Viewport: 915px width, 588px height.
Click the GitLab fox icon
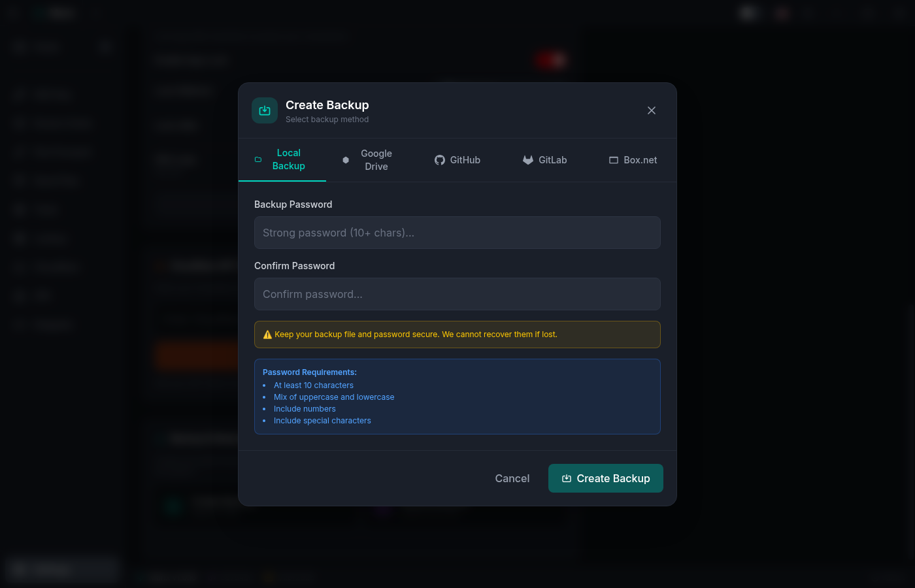click(x=527, y=159)
